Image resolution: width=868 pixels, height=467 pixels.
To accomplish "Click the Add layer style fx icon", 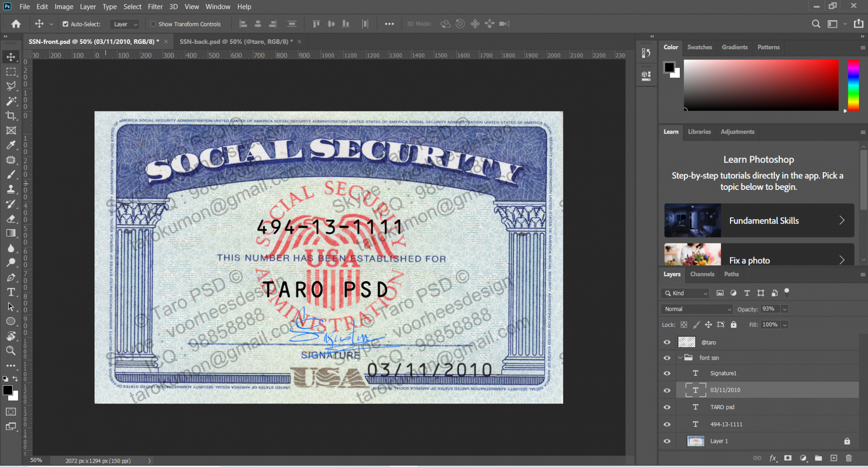I will 773,458.
